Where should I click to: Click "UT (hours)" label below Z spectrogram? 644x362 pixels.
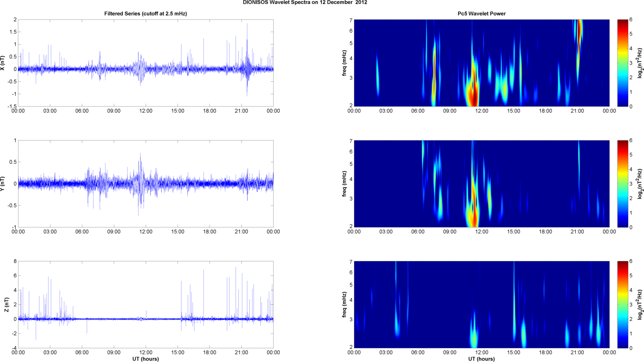click(x=481, y=359)
